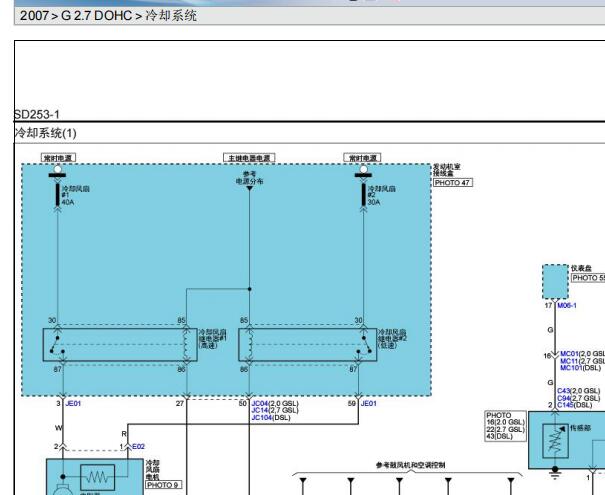
Task: Open the JC104 connector link
Action: tap(262, 418)
